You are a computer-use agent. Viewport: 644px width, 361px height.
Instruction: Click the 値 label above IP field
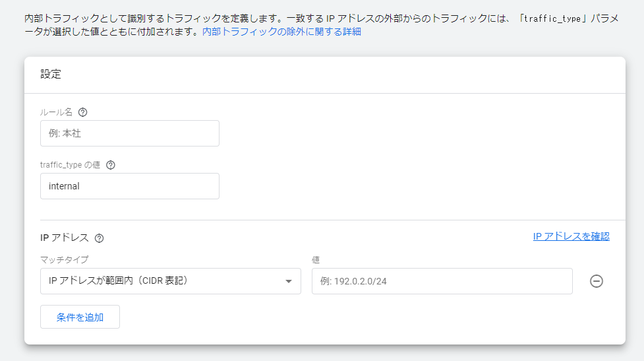point(316,260)
